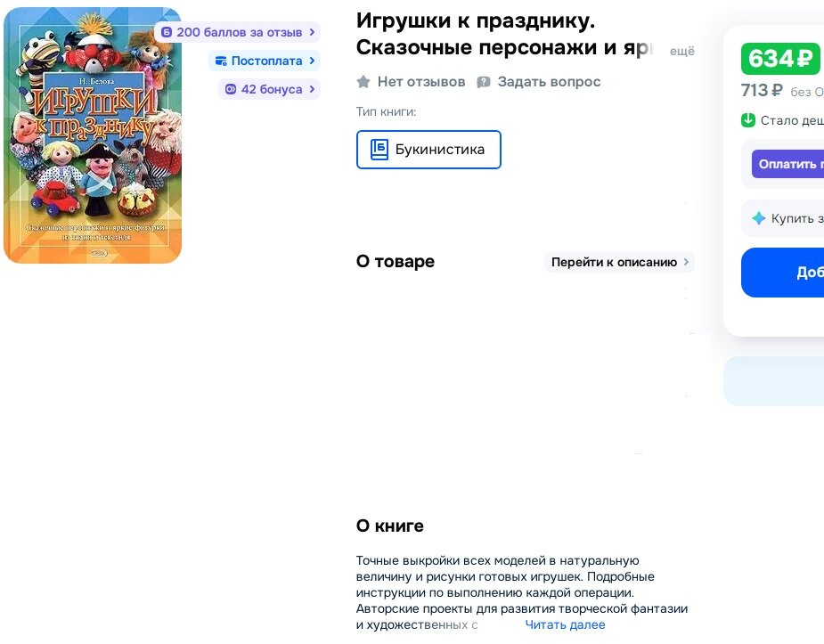Click the sparkle icon next to Купить

(x=758, y=218)
